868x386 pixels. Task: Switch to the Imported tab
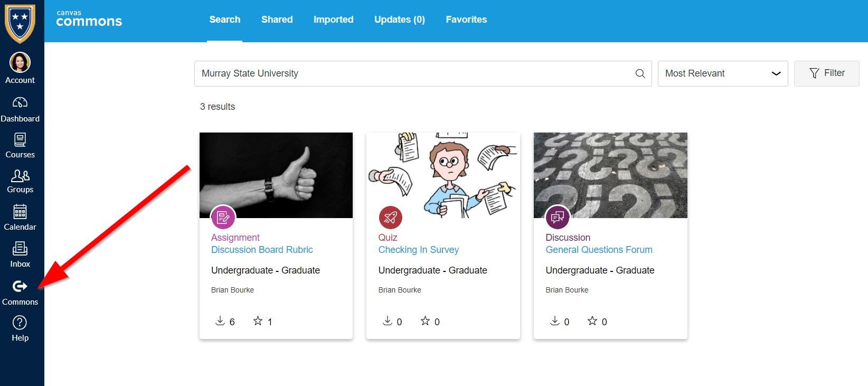point(334,20)
